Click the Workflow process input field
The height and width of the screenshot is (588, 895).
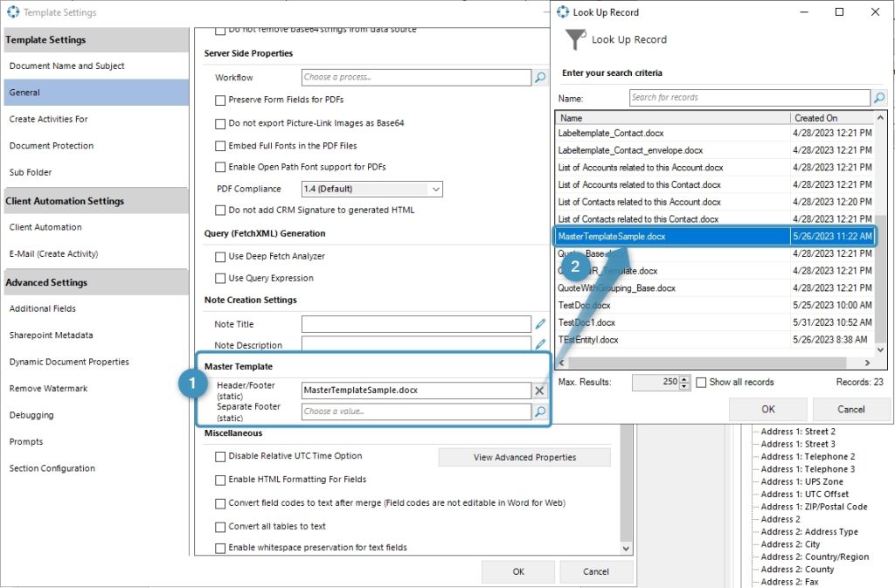click(416, 78)
